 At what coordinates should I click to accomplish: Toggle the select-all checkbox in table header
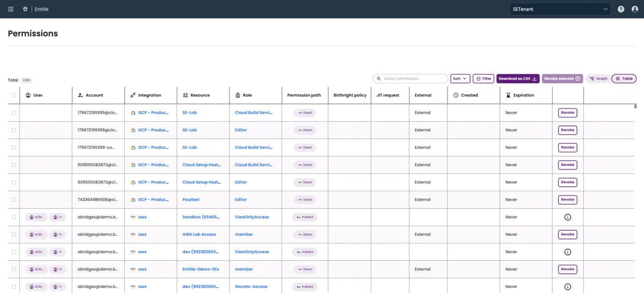pos(14,95)
